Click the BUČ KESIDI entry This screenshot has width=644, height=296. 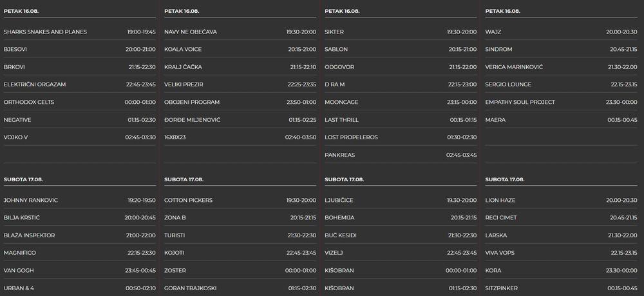click(341, 235)
